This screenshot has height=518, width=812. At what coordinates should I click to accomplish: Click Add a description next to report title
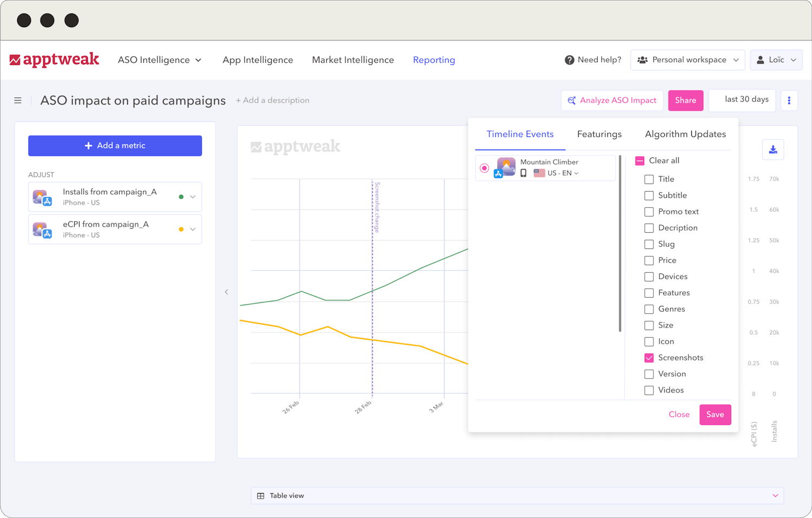coord(272,100)
